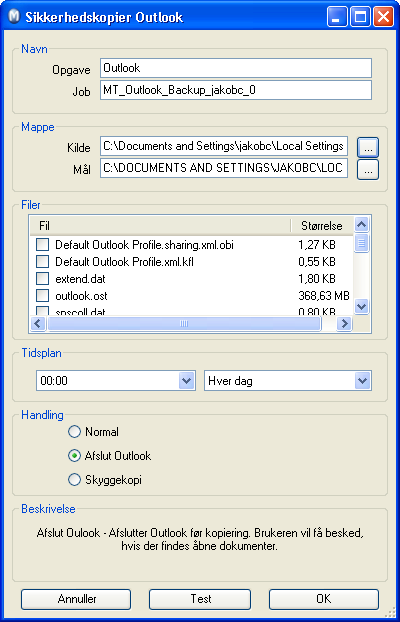Select the Normal radio option
Screen dimensions: 400x622
pos(74,432)
